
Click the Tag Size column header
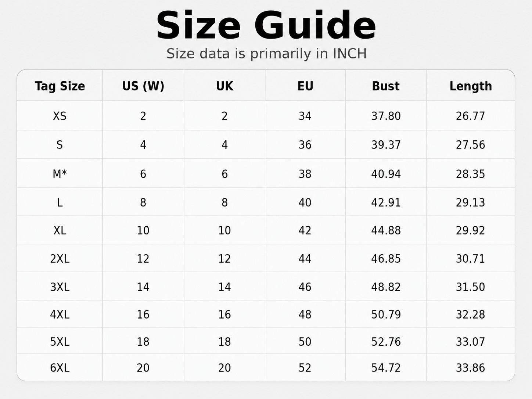pos(60,86)
